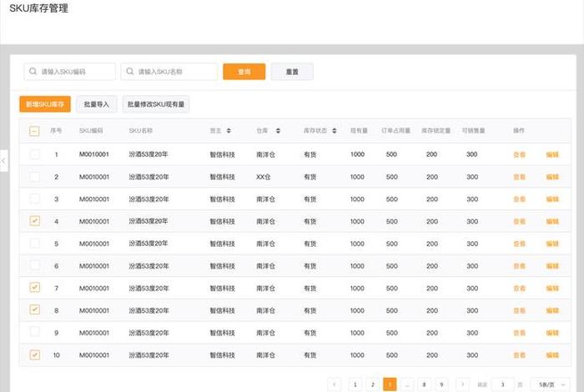
Task: Click the pagination ellipsis button
Action: (407, 384)
